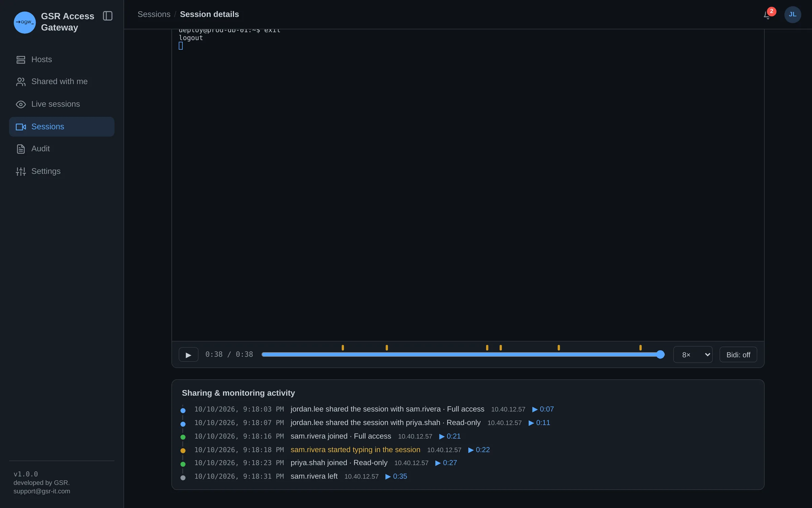Click the fifth orange timeline marker
This screenshot has height=508, width=812.
pyautogui.click(x=559, y=347)
